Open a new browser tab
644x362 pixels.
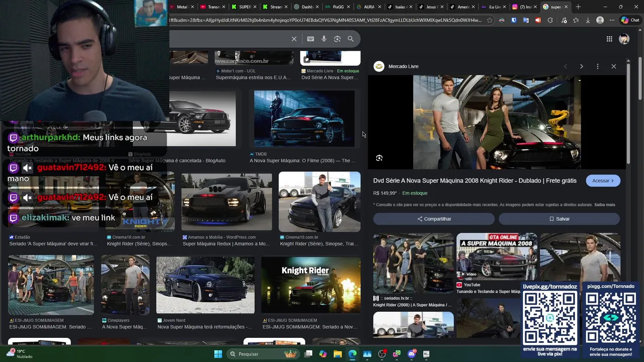578,7
